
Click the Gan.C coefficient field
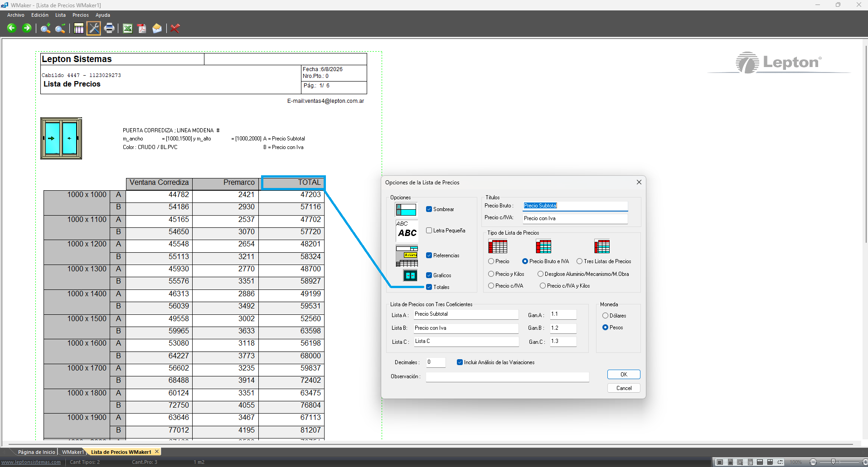(563, 342)
